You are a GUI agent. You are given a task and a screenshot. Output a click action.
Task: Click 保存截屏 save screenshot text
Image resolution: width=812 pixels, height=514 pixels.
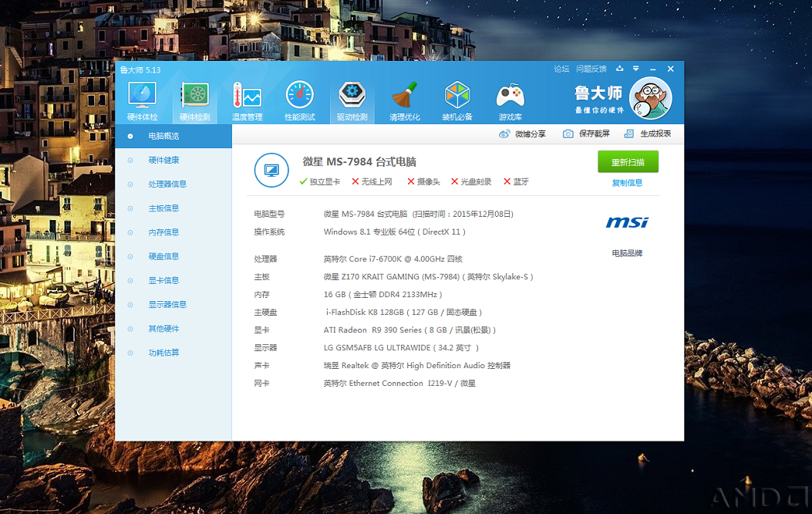pos(594,134)
